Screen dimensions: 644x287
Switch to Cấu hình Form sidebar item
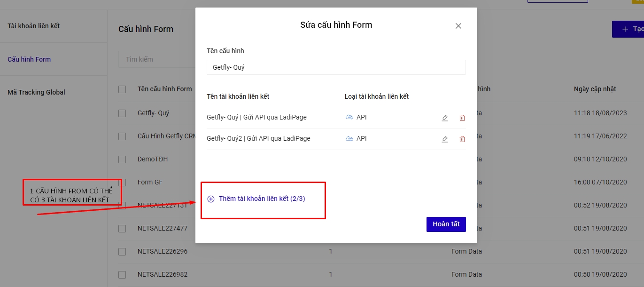coord(29,59)
